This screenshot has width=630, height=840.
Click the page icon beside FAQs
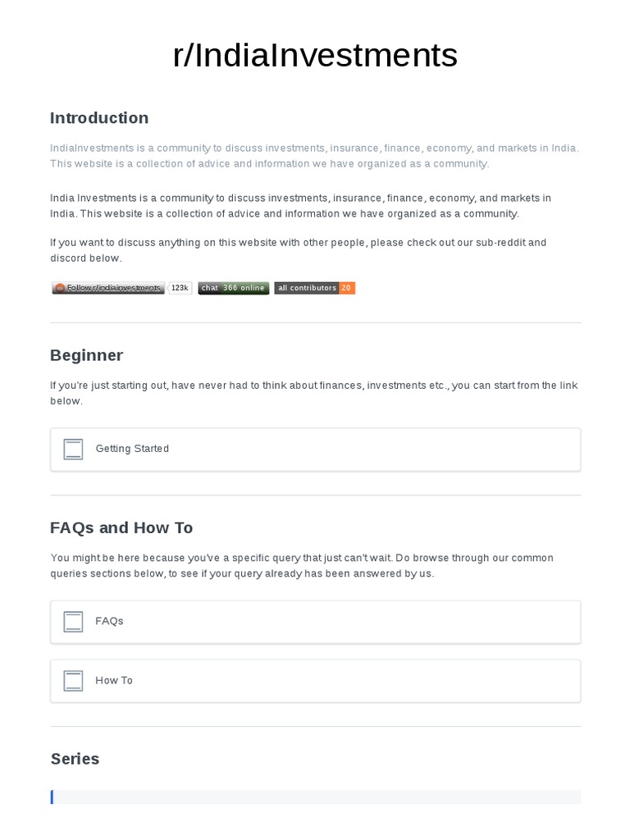(x=73, y=622)
